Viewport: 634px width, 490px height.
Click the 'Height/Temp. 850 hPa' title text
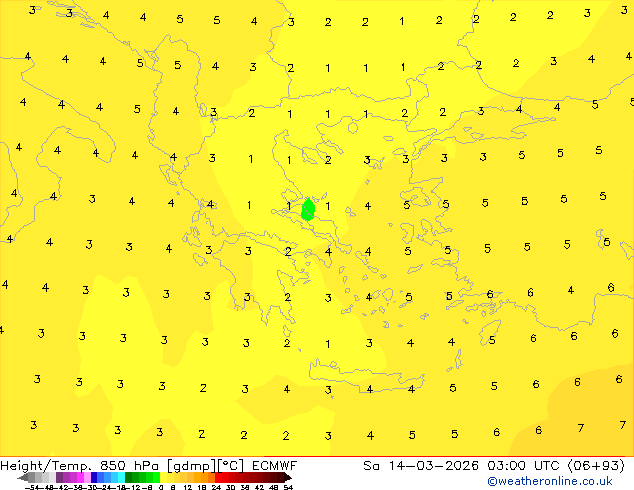[81, 466]
